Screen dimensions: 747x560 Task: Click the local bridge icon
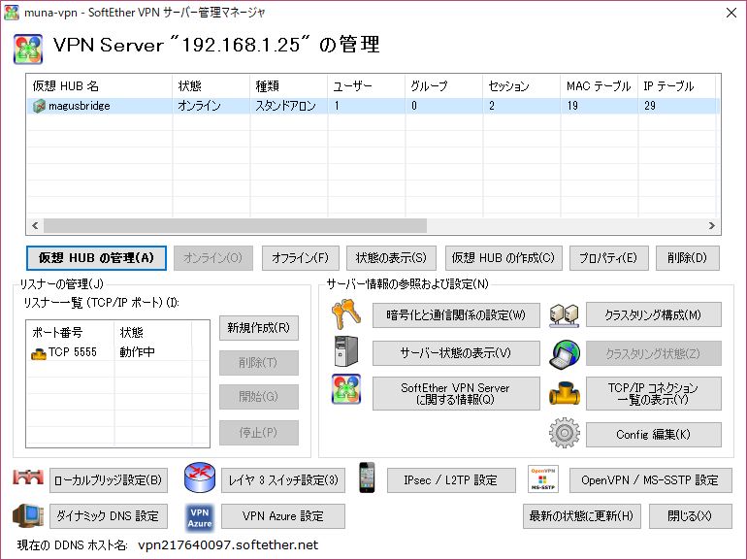point(28,479)
